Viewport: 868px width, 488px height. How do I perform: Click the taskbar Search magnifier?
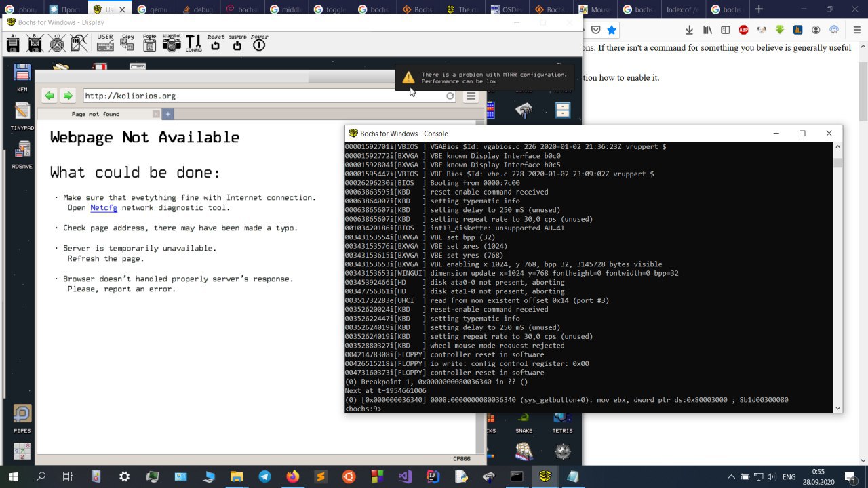tap(41, 476)
